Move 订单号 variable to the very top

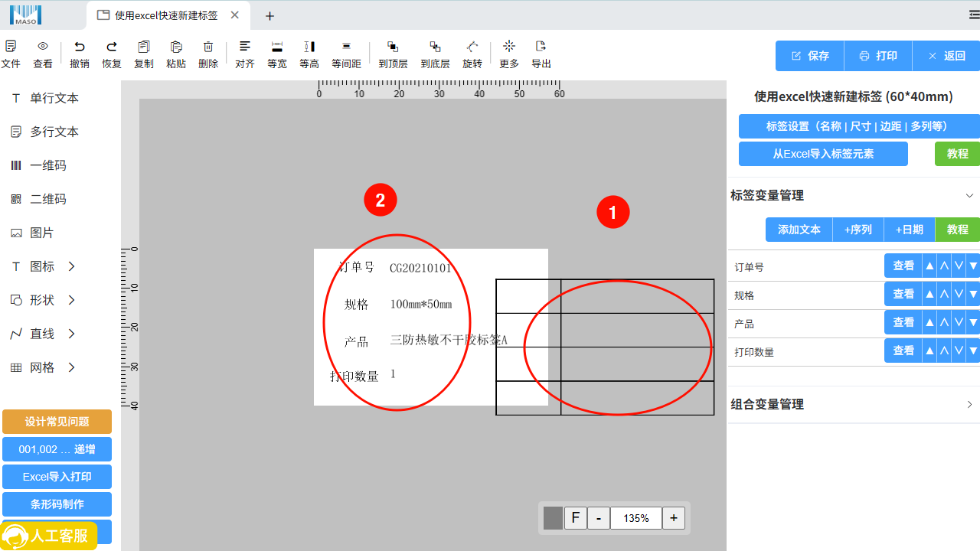(929, 266)
